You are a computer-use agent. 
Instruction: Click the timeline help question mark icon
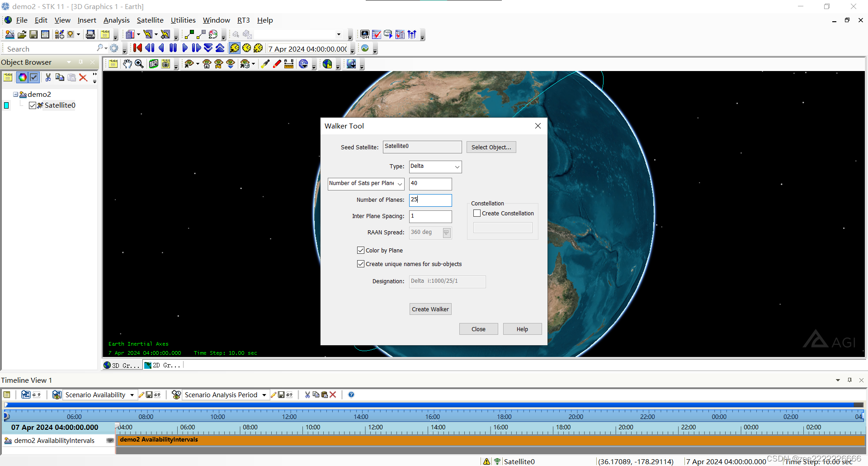(351, 395)
